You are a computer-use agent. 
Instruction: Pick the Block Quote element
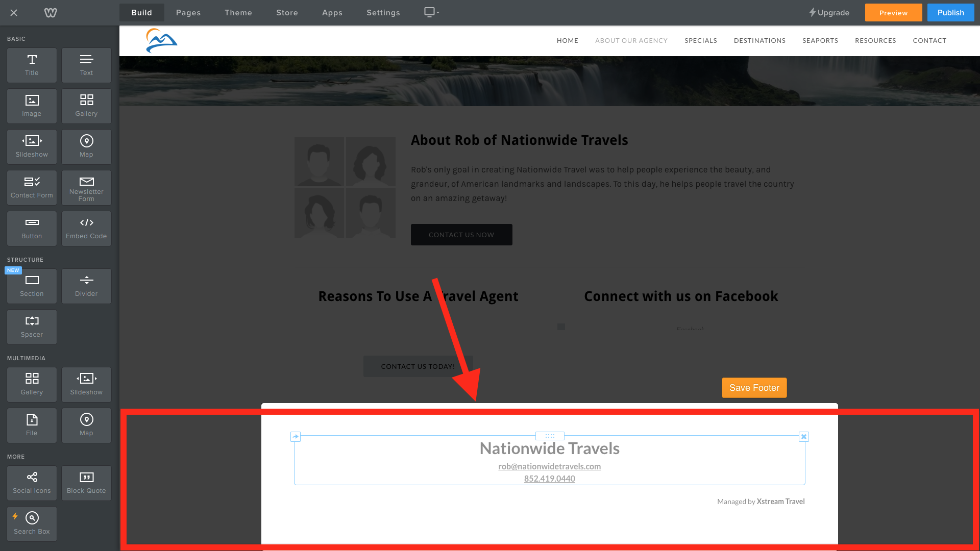click(86, 483)
